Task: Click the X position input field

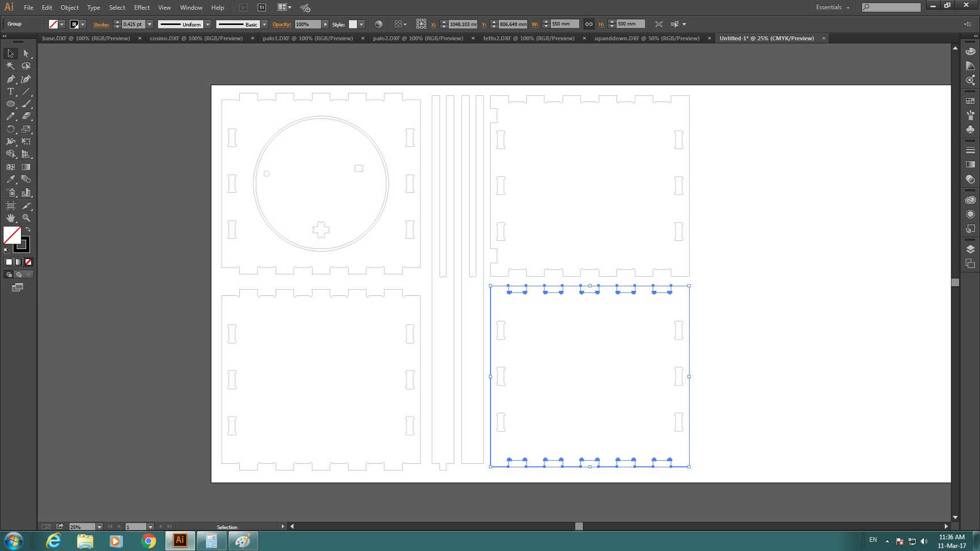Action: 463,24
